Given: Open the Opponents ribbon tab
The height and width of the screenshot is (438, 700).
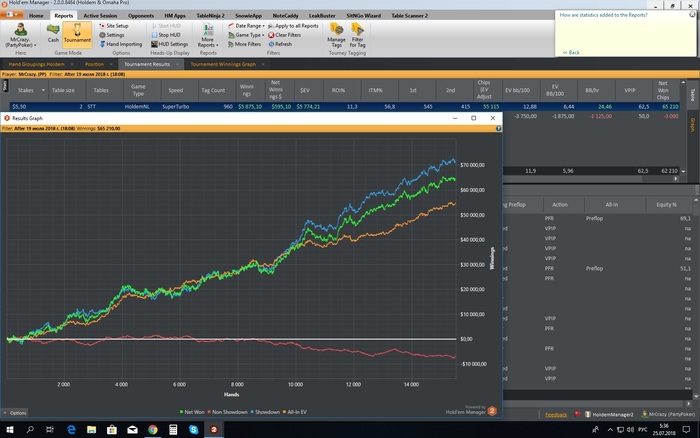Looking at the screenshot, I should pos(141,16).
